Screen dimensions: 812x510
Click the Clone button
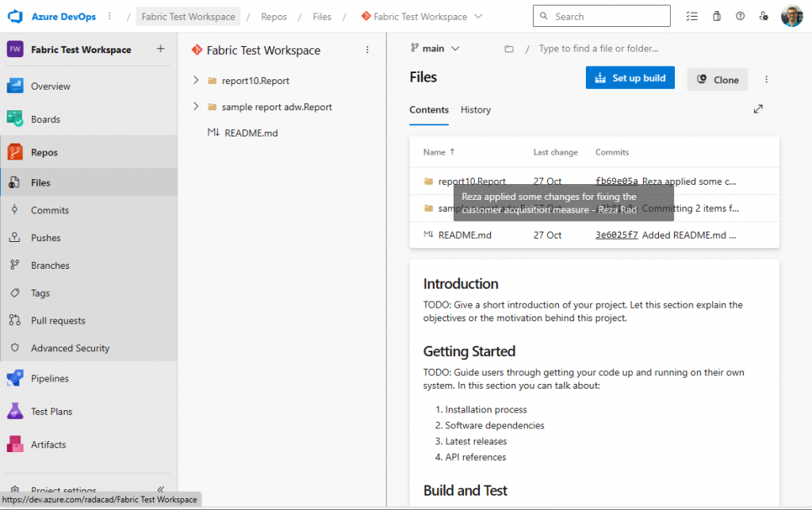[717, 79]
